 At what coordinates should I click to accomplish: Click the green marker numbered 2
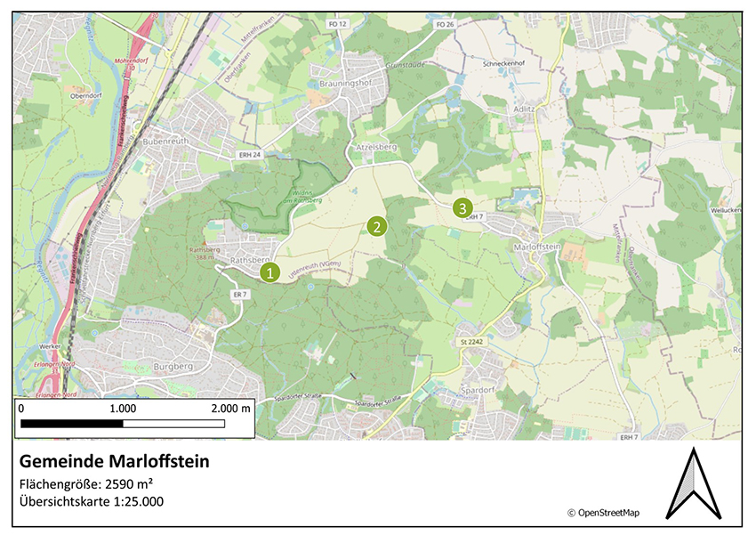376,227
